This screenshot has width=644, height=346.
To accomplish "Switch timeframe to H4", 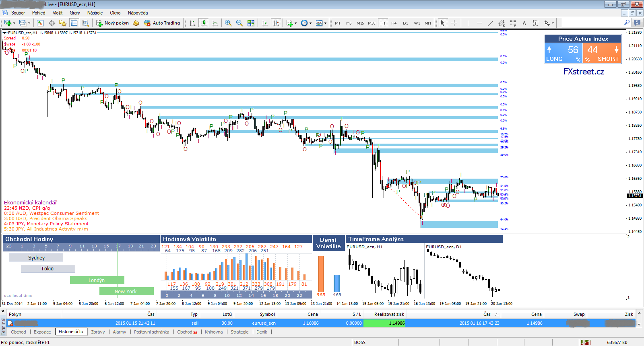I will [x=394, y=23].
